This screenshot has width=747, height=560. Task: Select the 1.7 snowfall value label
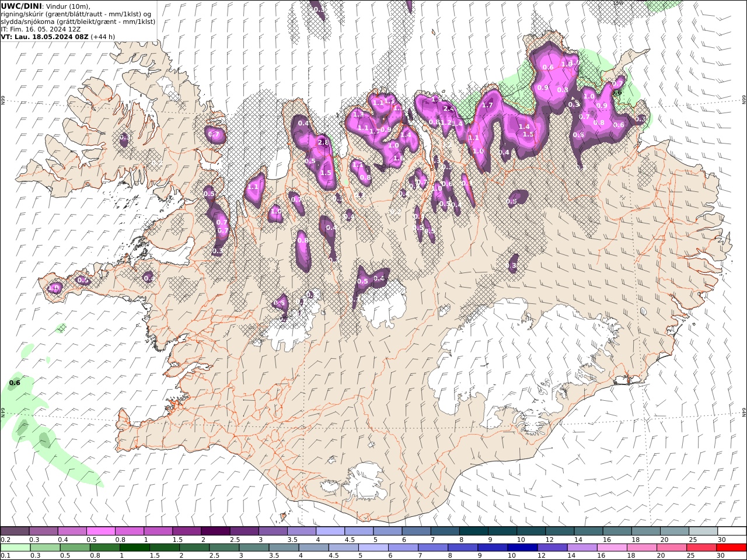(487, 105)
